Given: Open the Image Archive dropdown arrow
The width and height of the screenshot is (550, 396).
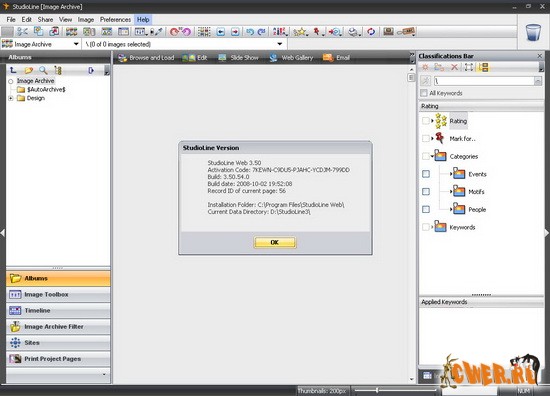Looking at the screenshot, I should pyautogui.click(x=76, y=44).
